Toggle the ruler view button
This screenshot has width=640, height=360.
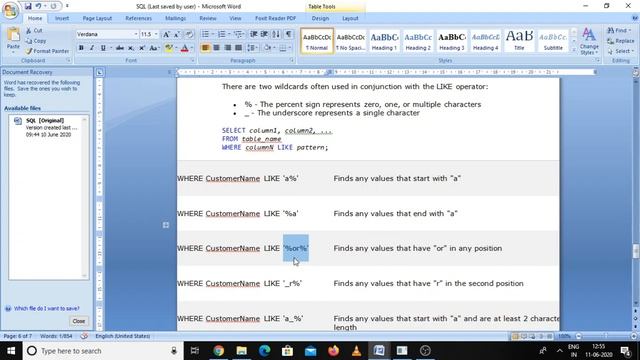coord(636,72)
